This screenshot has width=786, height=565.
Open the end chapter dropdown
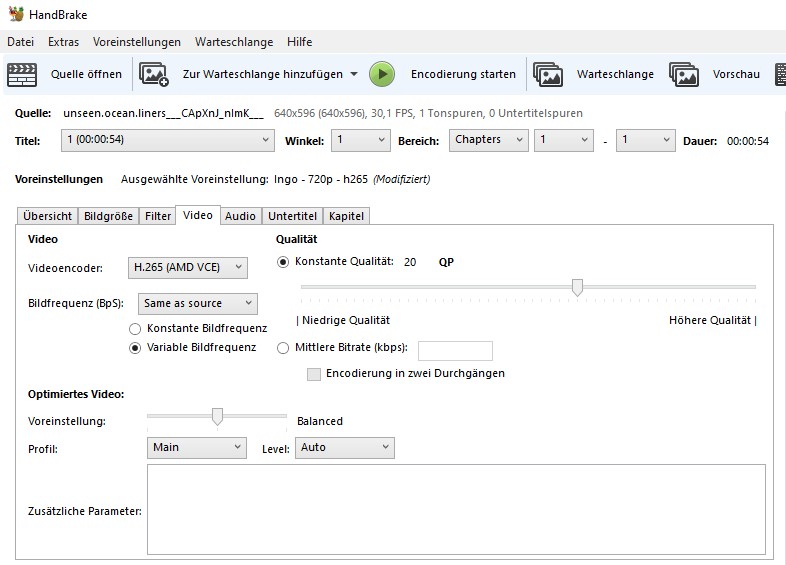646,140
